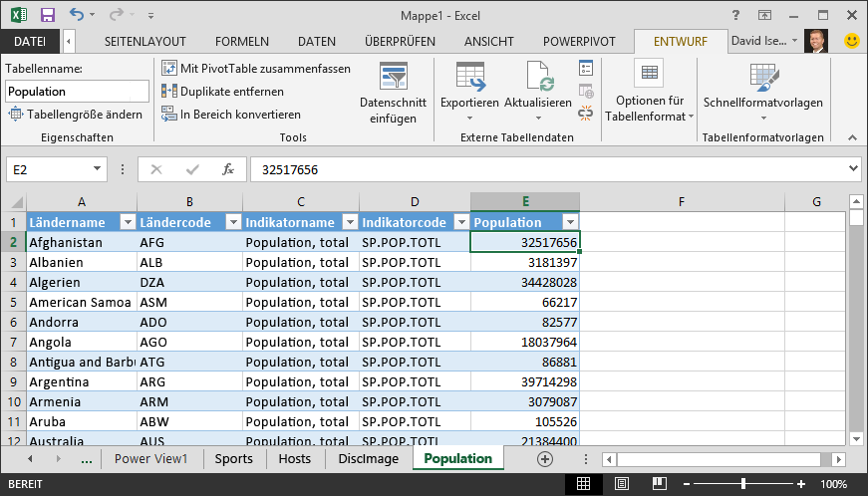Switch to POWERPIVOT tab
This screenshot has width=868, height=496.
click(x=579, y=42)
